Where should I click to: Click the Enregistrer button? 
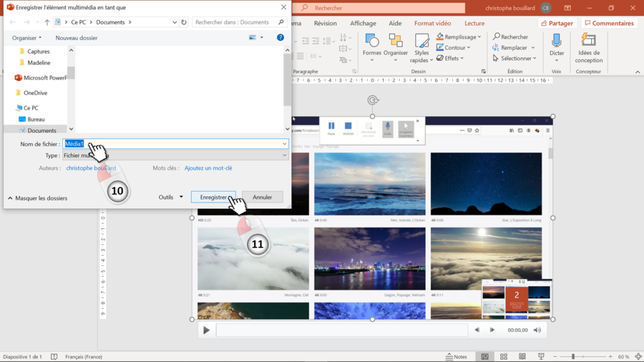pos(213,197)
